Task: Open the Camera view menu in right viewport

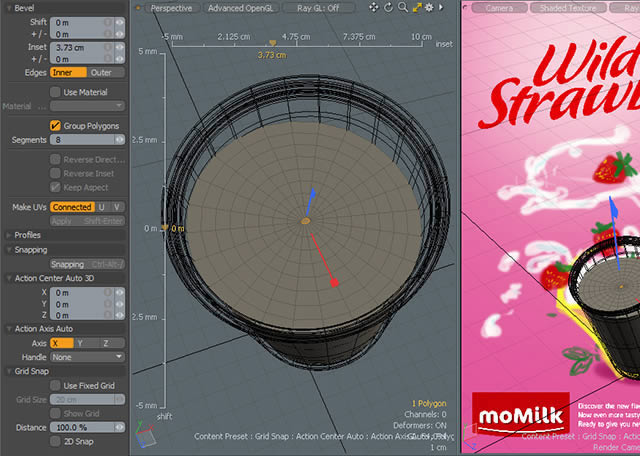Action: pyautogui.click(x=500, y=8)
